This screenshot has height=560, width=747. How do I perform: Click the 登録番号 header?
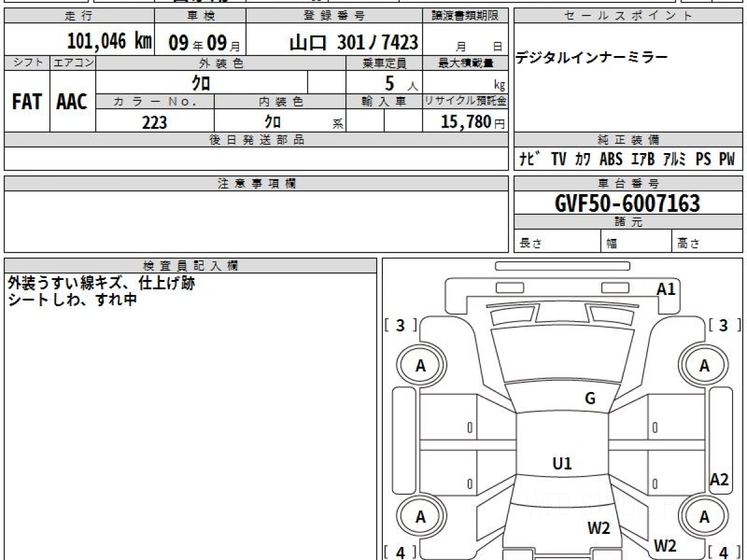[x=335, y=16]
